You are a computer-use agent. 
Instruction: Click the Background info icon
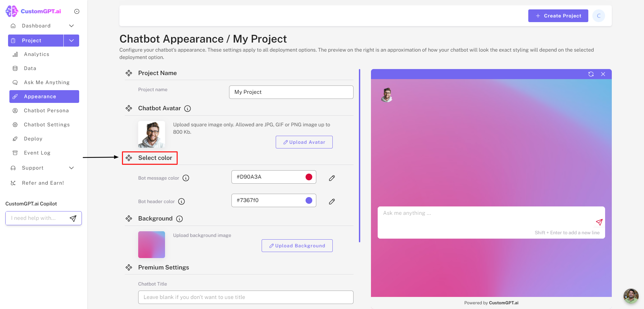(179, 219)
